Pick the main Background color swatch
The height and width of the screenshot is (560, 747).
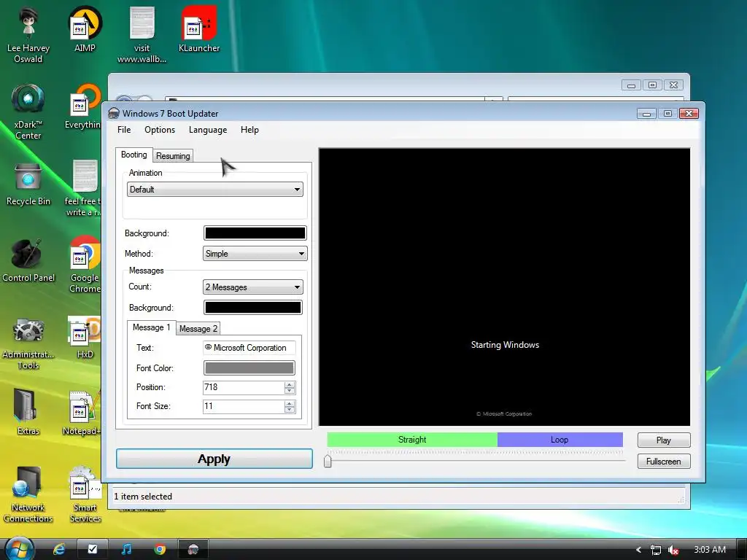point(255,233)
